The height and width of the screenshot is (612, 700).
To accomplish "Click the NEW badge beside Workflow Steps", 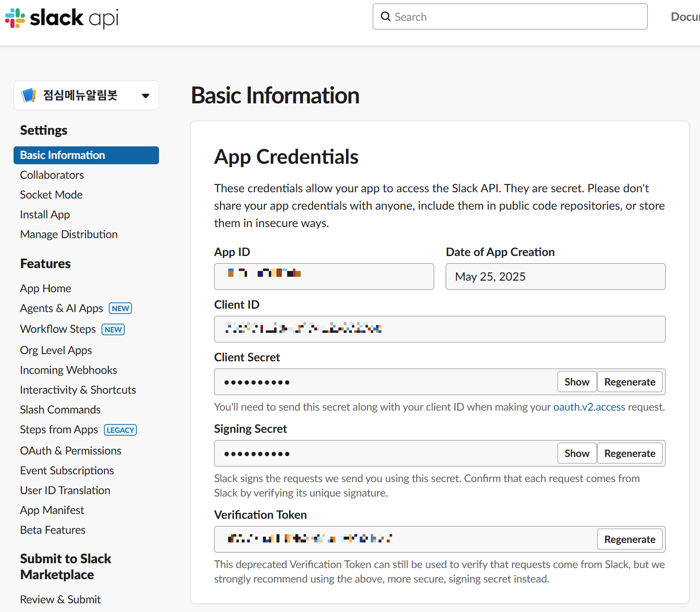I will [113, 329].
